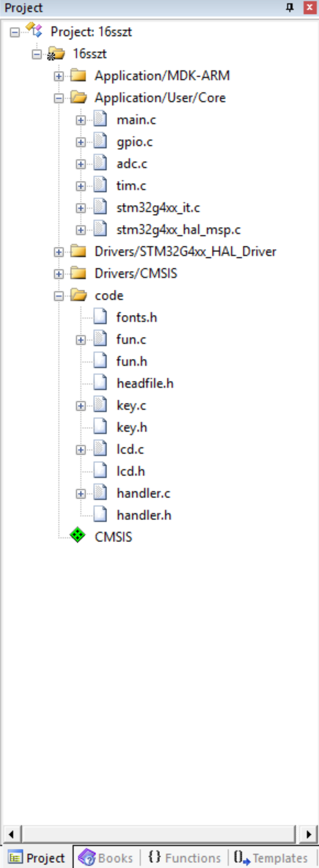
Task: Select the lcd.h file
Action: [131, 471]
